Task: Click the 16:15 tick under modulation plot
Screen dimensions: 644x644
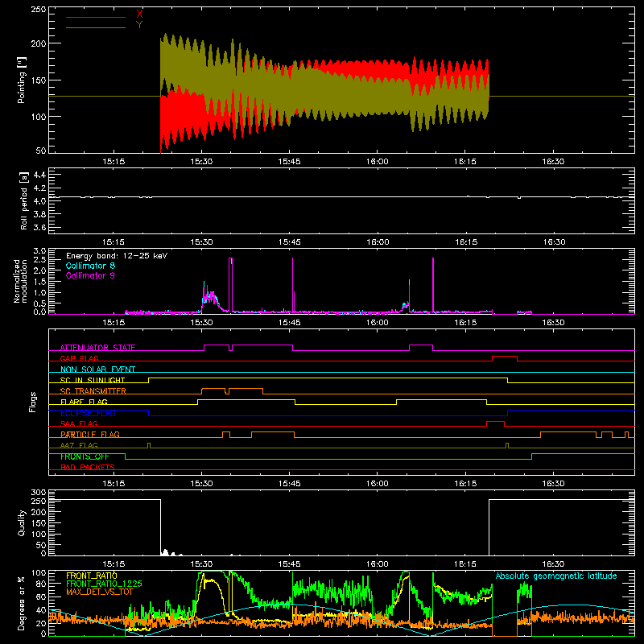Action: (x=465, y=323)
